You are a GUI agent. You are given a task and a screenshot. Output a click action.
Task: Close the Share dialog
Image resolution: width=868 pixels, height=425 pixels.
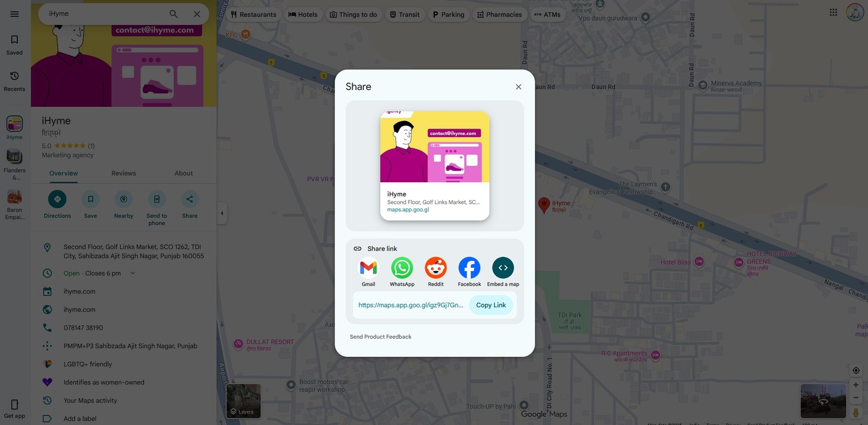[519, 87]
